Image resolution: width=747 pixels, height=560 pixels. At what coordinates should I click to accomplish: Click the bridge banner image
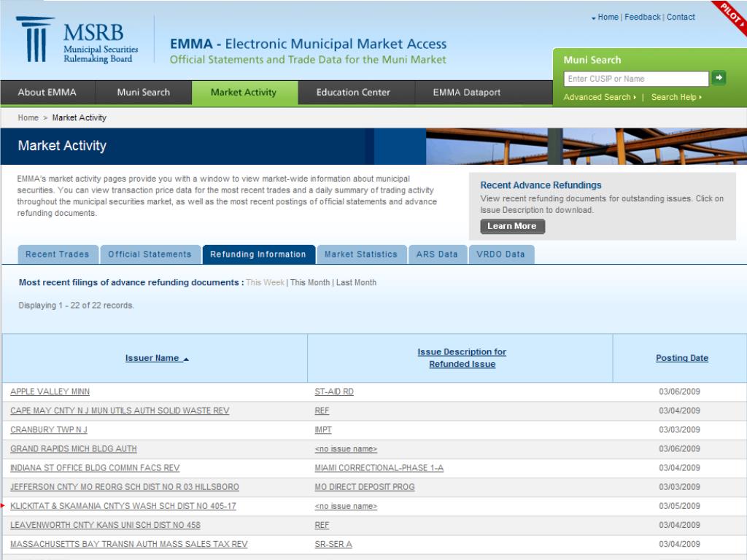(586, 146)
